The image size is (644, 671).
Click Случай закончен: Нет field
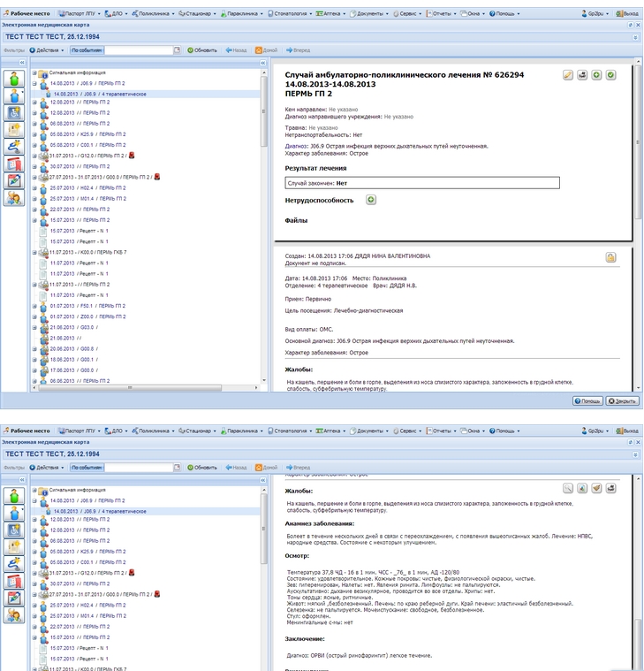(422, 183)
